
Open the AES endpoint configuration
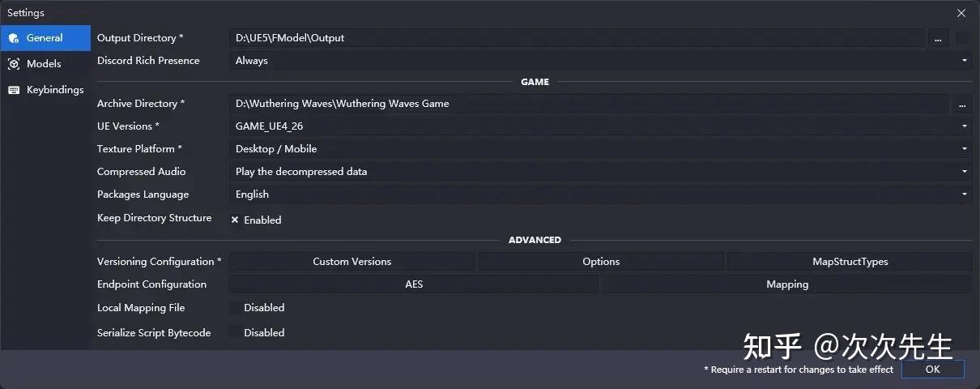click(x=414, y=284)
